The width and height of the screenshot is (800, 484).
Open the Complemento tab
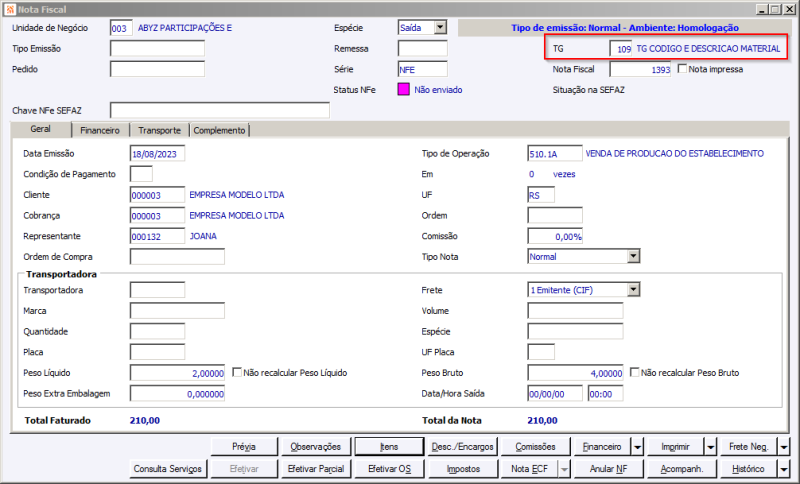coord(219,131)
